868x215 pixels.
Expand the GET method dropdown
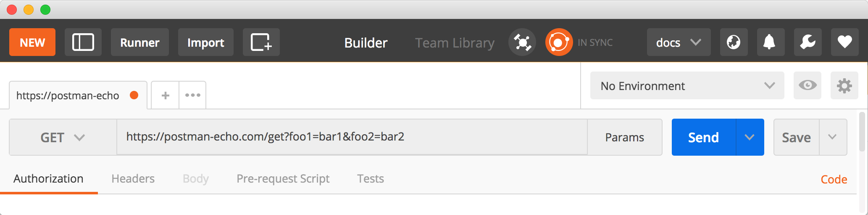(x=63, y=138)
